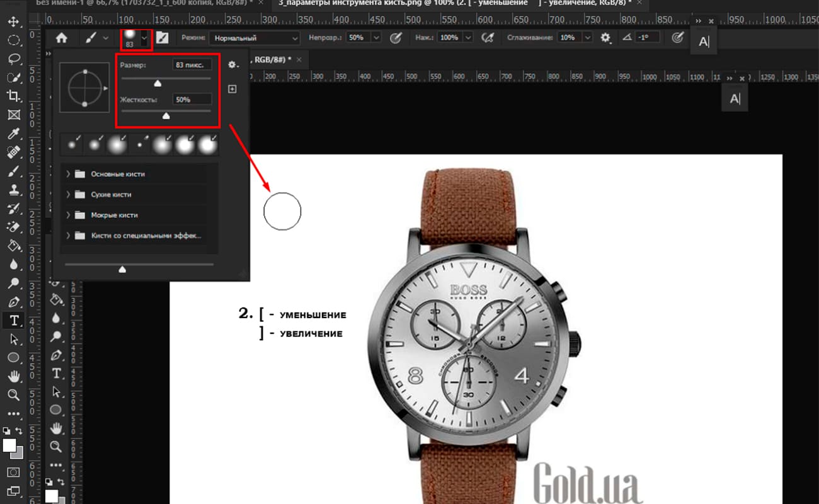Viewport: 819px width, 504px height.
Task: Create new brush preset with plus button
Action: (232, 89)
